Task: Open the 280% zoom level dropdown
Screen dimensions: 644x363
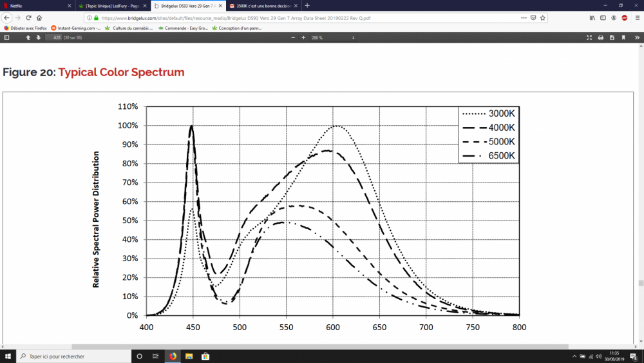Action: (x=333, y=37)
